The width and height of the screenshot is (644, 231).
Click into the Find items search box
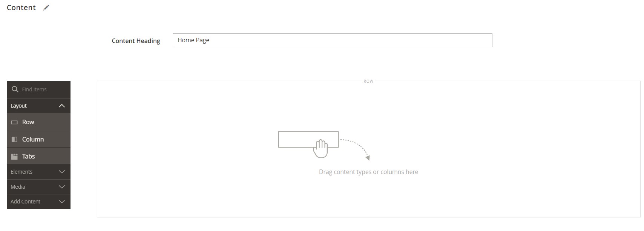click(x=41, y=89)
